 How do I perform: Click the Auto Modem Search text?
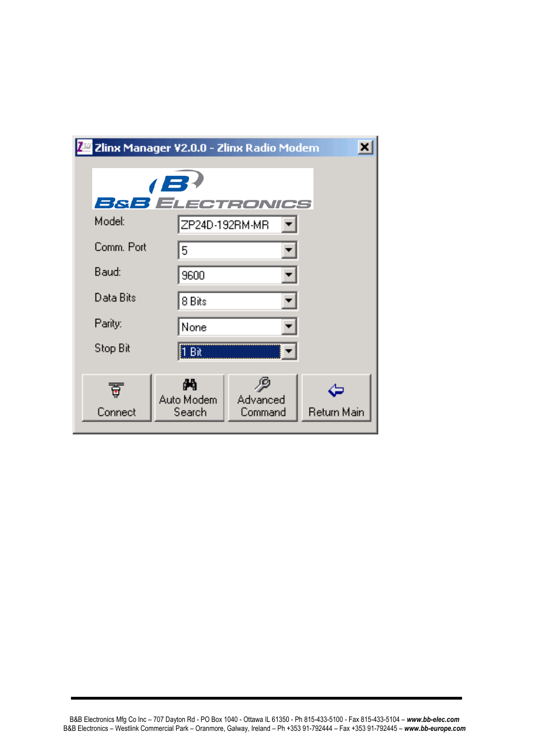click(188, 406)
